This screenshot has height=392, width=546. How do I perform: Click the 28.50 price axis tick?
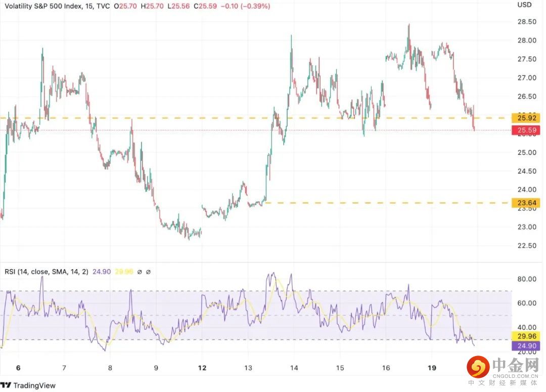pos(527,22)
